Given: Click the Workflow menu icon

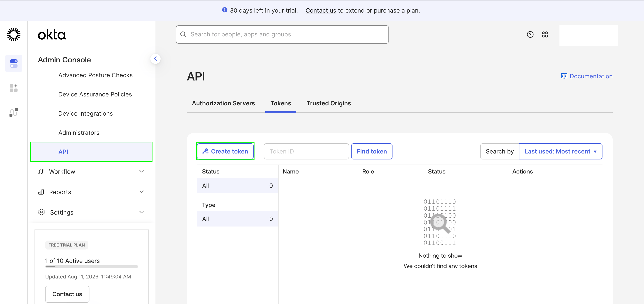Looking at the screenshot, I should pos(41,172).
